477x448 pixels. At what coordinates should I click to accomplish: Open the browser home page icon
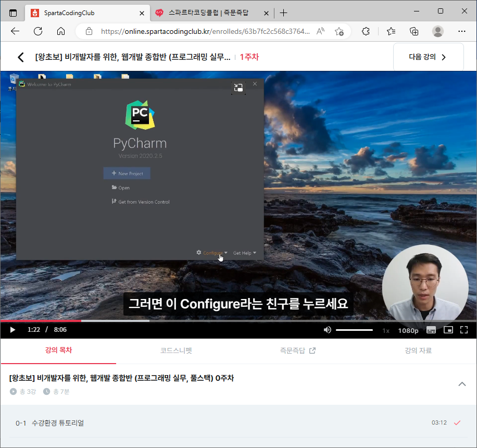click(x=61, y=31)
